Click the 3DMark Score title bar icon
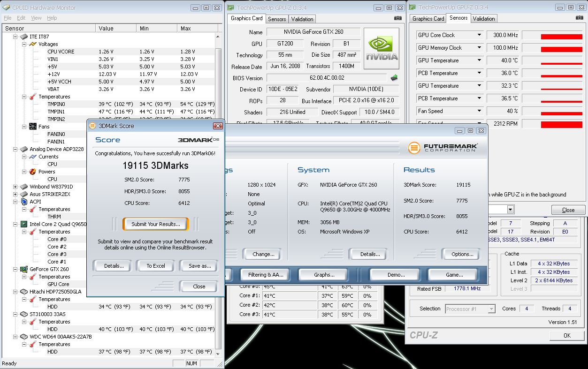The width and height of the screenshot is (588, 369). point(92,126)
